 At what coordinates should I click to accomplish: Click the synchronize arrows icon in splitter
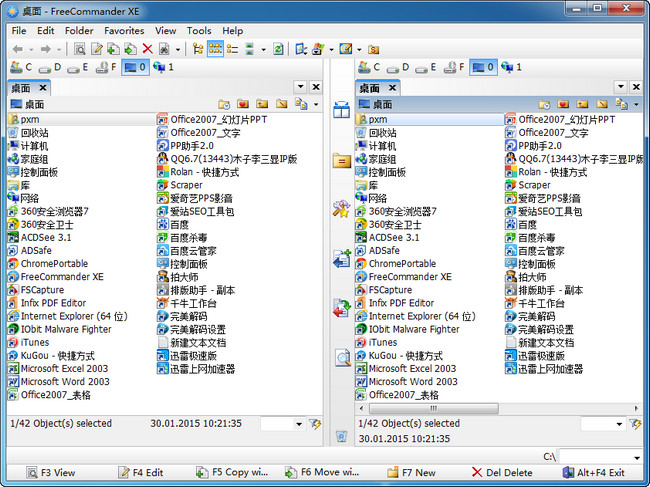coord(342,308)
